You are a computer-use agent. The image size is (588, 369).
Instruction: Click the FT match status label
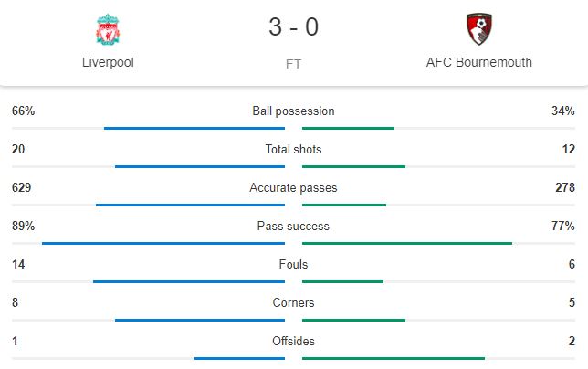(293, 64)
